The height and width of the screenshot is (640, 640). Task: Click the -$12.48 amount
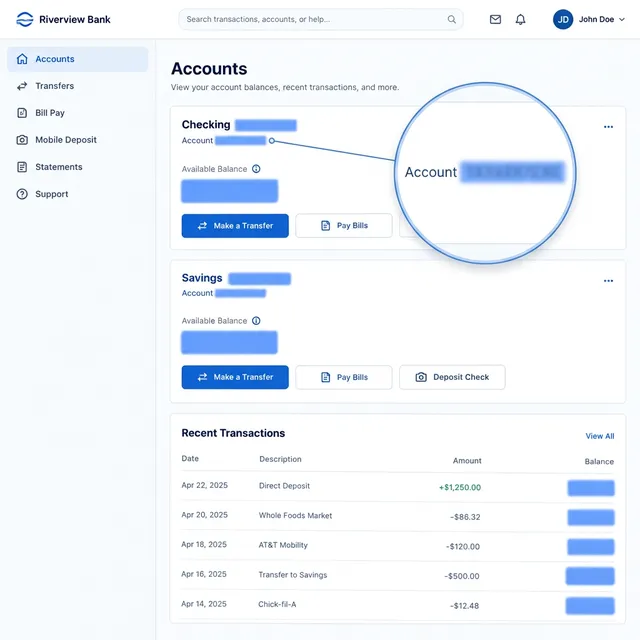464,606
